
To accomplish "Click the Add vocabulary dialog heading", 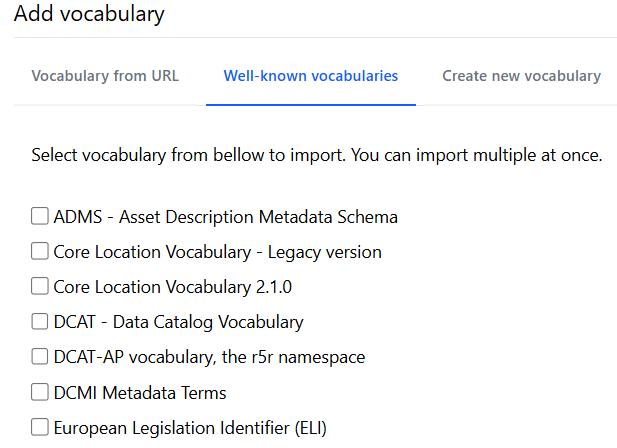I will (89, 15).
